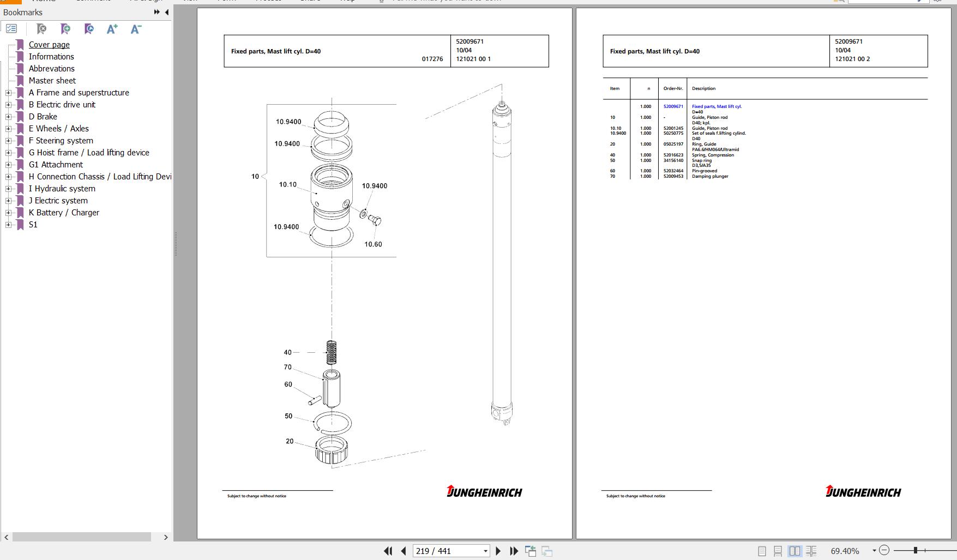Switch to continuous facing view
Screen dimensions: 957x560
[x=811, y=551]
